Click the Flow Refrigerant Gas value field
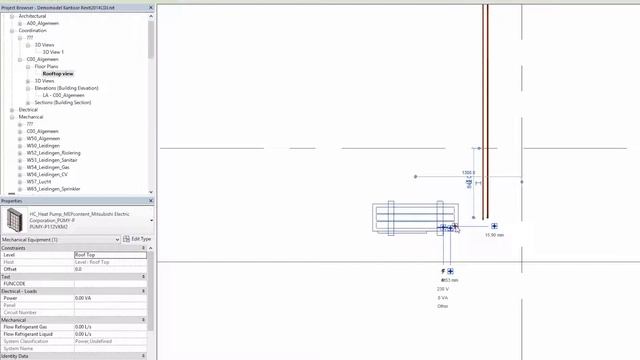This screenshot has width=640, height=360. click(x=110, y=327)
